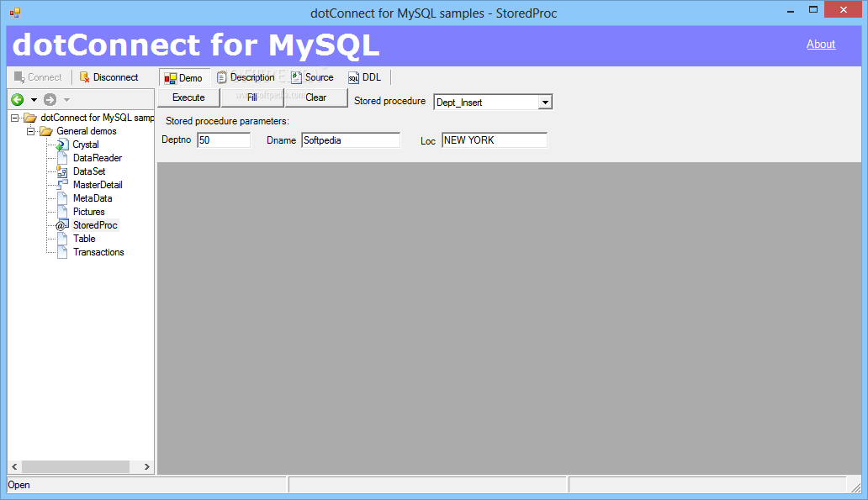The image size is (868, 500).
Task: Click the application icon in title bar
Action: pos(15,13)
